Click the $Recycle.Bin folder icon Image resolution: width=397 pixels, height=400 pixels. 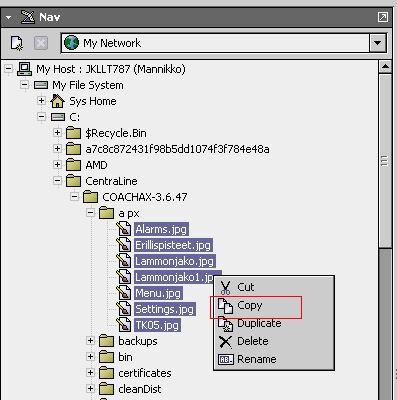(73, 133)
